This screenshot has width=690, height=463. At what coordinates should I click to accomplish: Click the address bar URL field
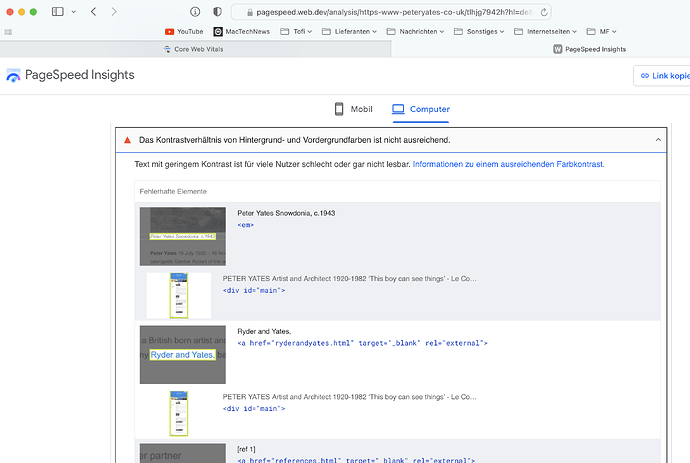tap(391, 12)
